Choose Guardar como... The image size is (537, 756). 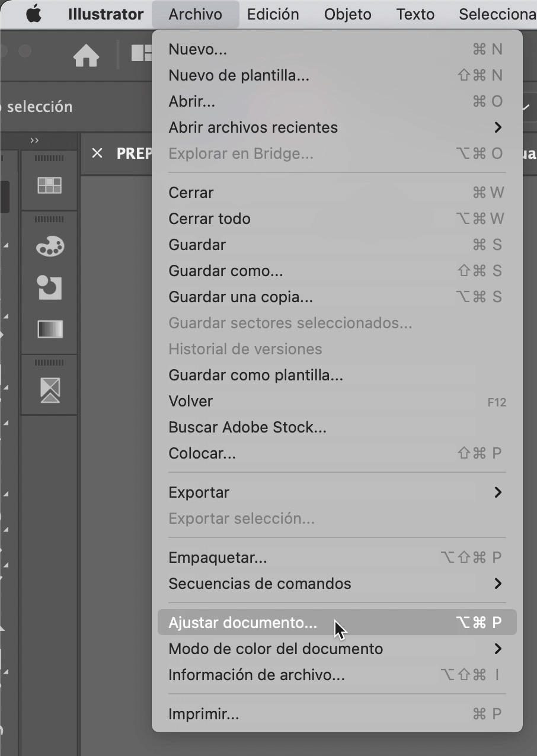(337, 271)
